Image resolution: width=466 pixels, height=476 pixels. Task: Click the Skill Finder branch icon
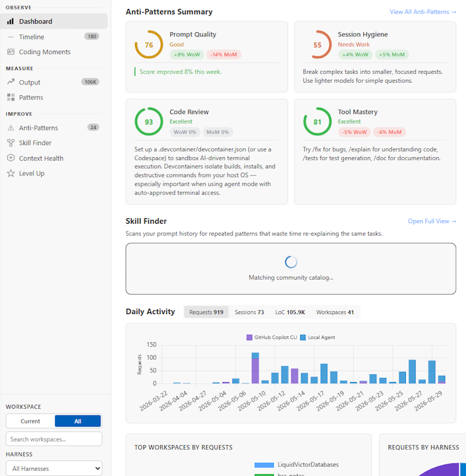pyautogui.click(x=11, y=143)
